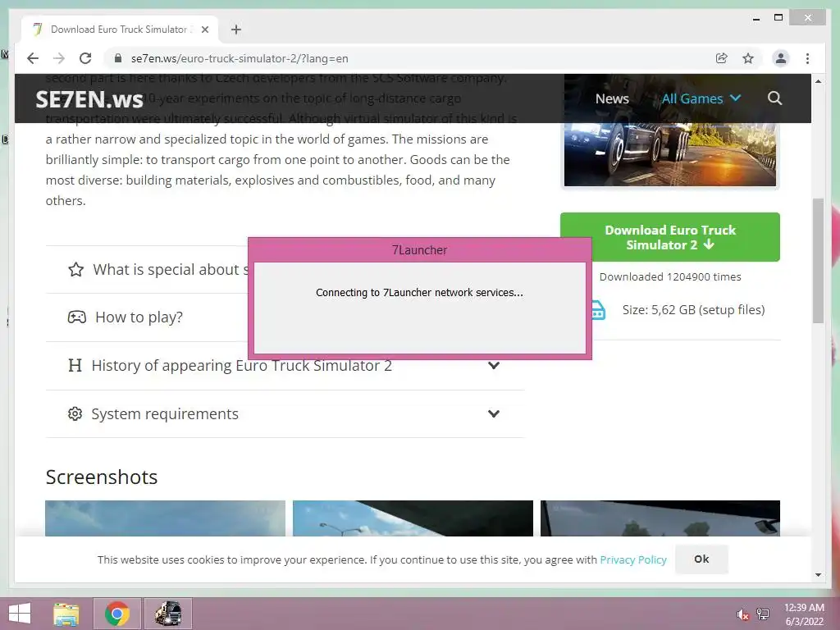Screen dimensions: 840x630
Task: Expand the System requirements section
Action: click(285, 413)
